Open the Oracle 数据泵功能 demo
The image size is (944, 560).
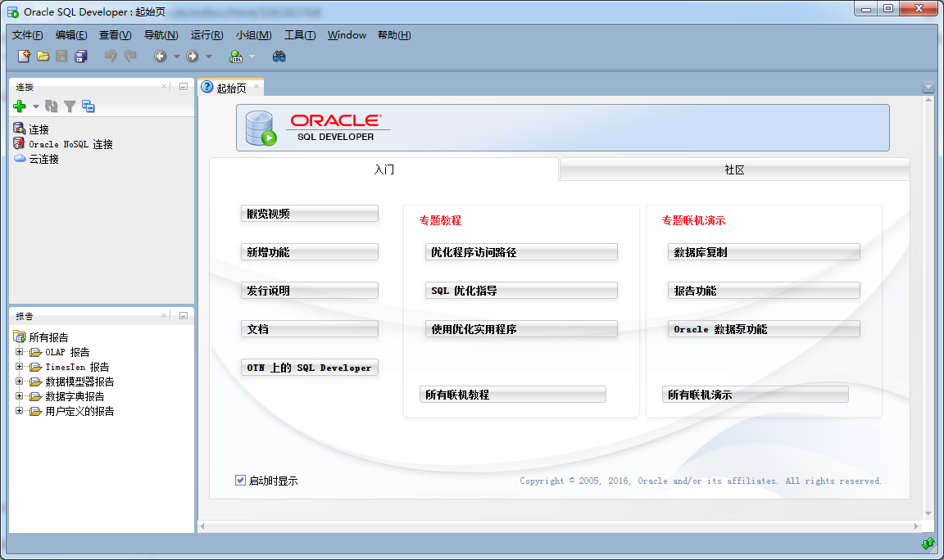click(x=764, y=329)
